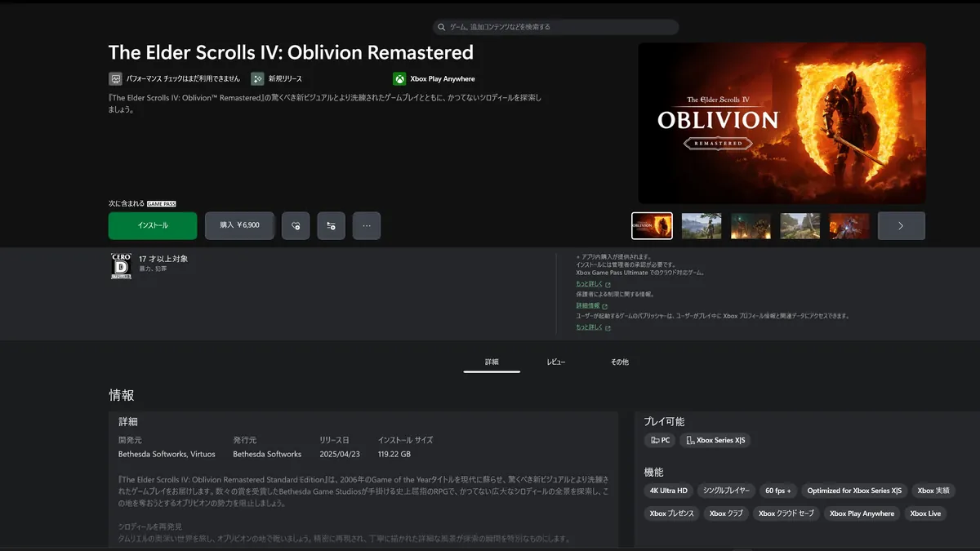The width and height of the screenshot is (980, 551).
Task: Open もっと詳しく link below publisher data notice
Action: coord(593,327)
